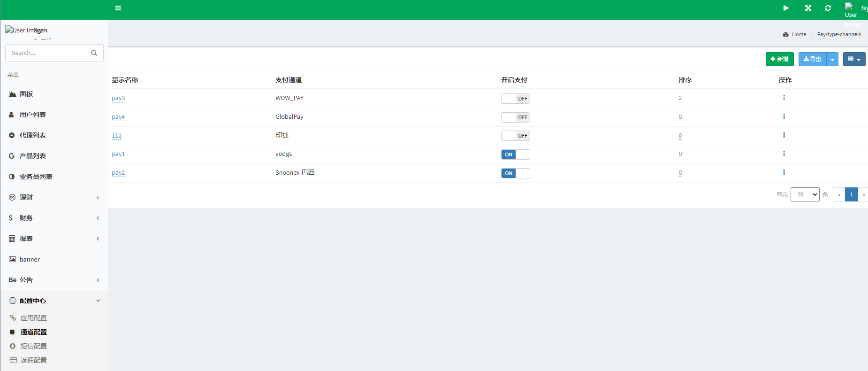Viewport: 868px width, 371px height.
Task: Enable payment toggle for WOW_PAY
Action: pyautogui.click(x=515, y=99)
